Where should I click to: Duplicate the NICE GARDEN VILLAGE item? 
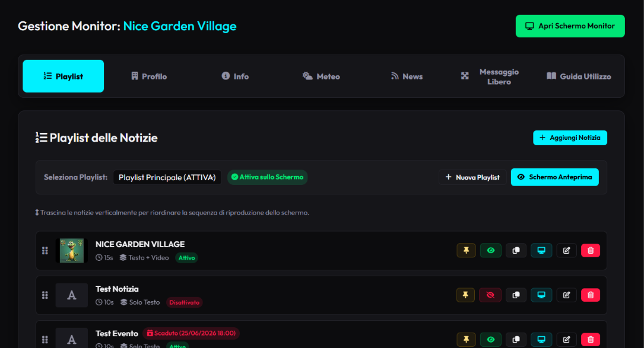click(516, 250)
